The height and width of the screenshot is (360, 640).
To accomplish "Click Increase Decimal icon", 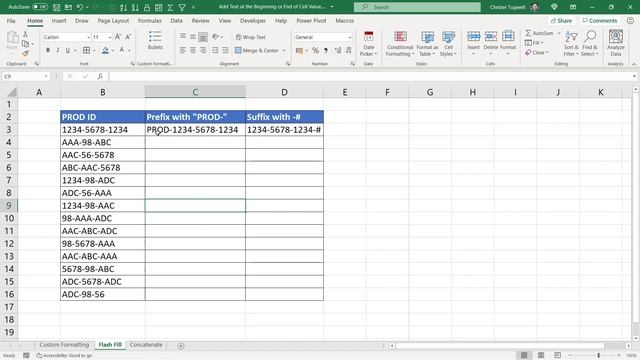I will coord(338,51).
